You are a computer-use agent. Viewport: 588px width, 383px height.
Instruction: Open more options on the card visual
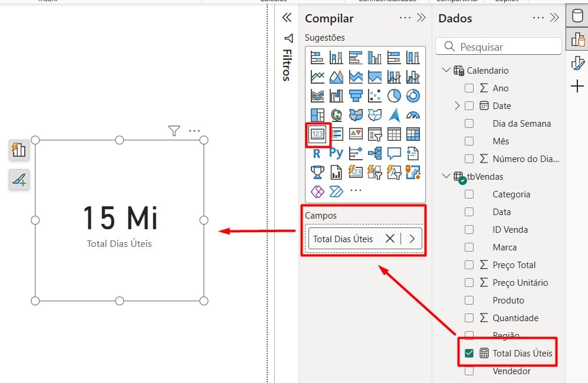click(194, 131)
